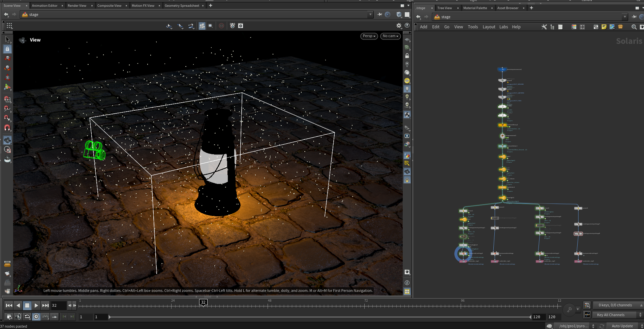The image size is (644, 329).
Task: Open the Layout menu in network editor
Action: click(489, 27)
